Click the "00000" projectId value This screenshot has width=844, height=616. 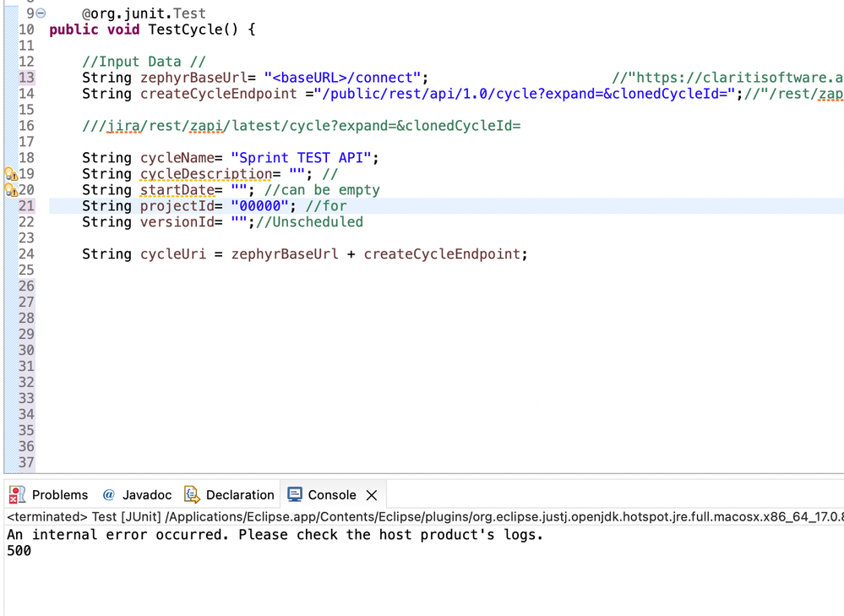coord(260,206)
